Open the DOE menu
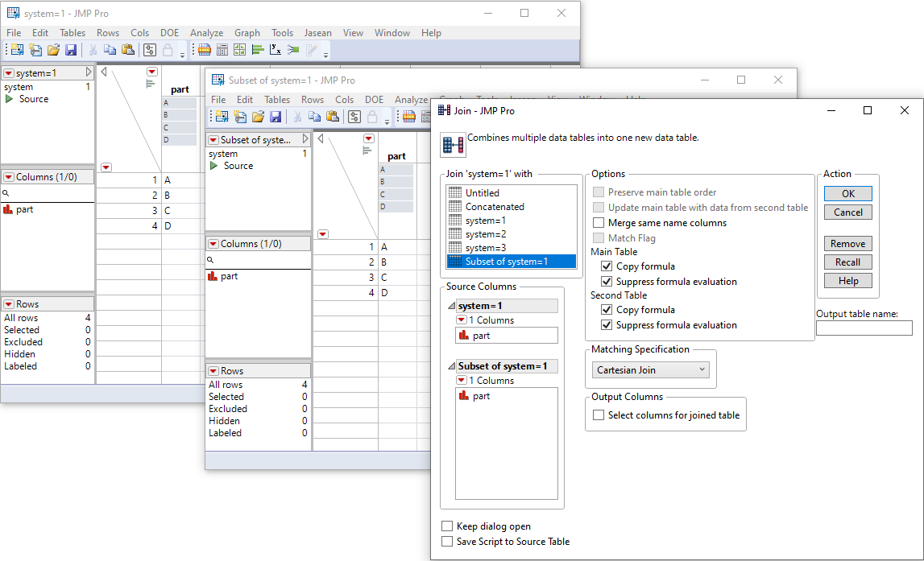 point(169,33)
